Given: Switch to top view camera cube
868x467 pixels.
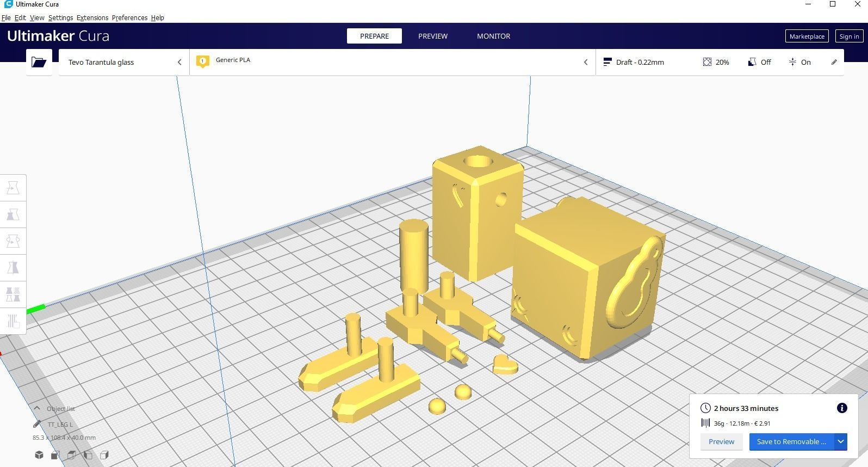Looking at the screenshot, I should coord(71,455).
